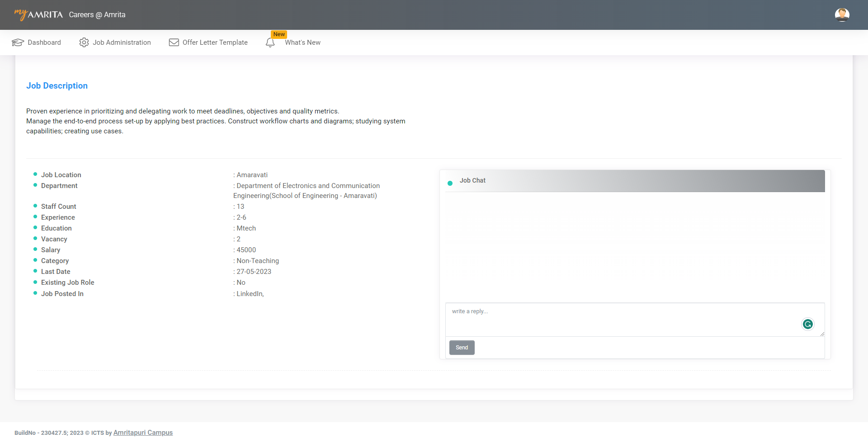Click the graduation cap Dashboard icon

coord(18,42)
